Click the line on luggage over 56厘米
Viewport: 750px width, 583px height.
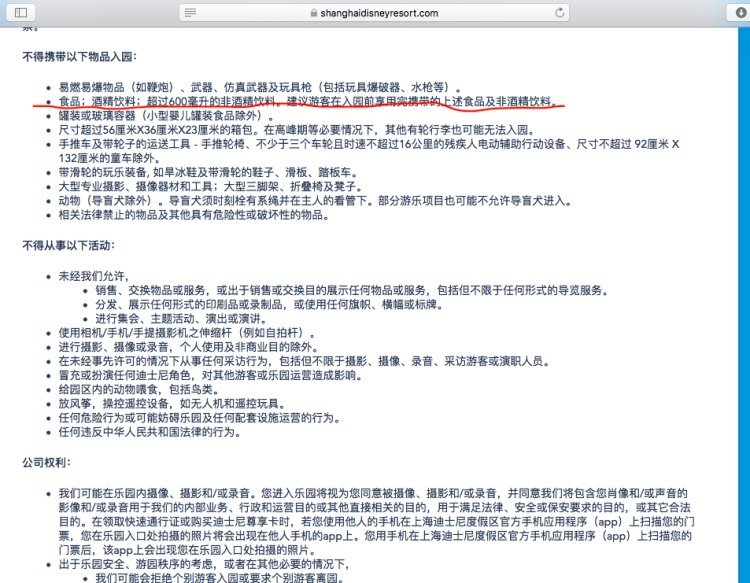click(x=300, y=129)
